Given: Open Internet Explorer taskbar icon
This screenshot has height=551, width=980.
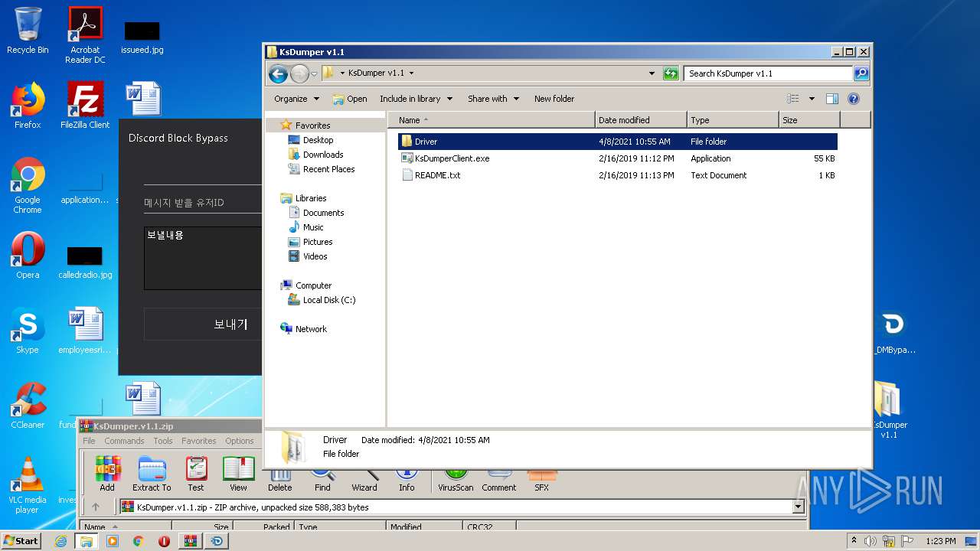Looking at the screenshot, I should (60, 541).
